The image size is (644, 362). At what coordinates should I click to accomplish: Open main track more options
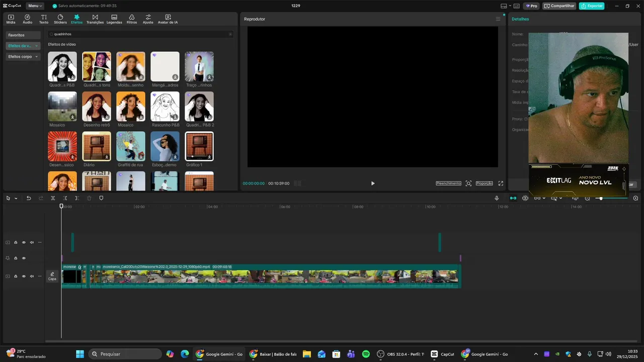(40, 276)
